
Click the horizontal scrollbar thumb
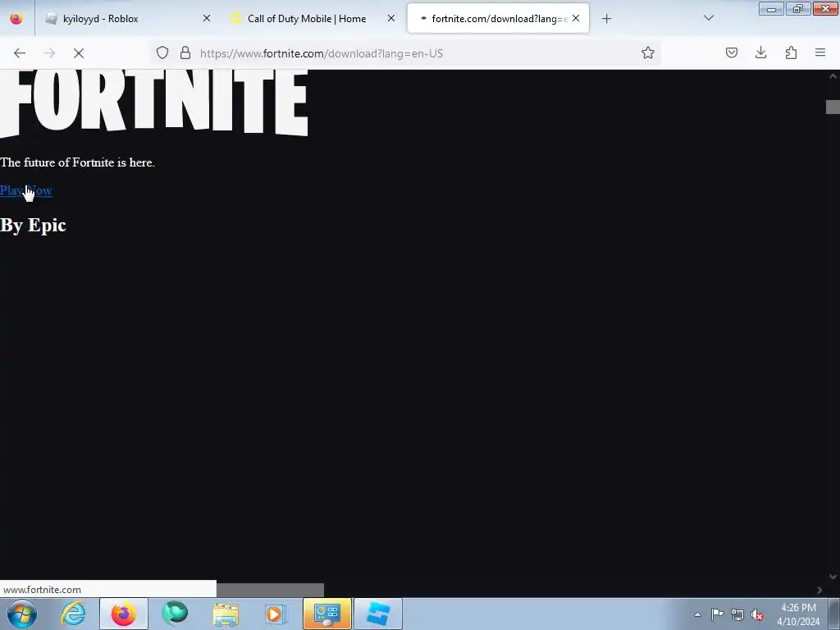coord(270,590)
